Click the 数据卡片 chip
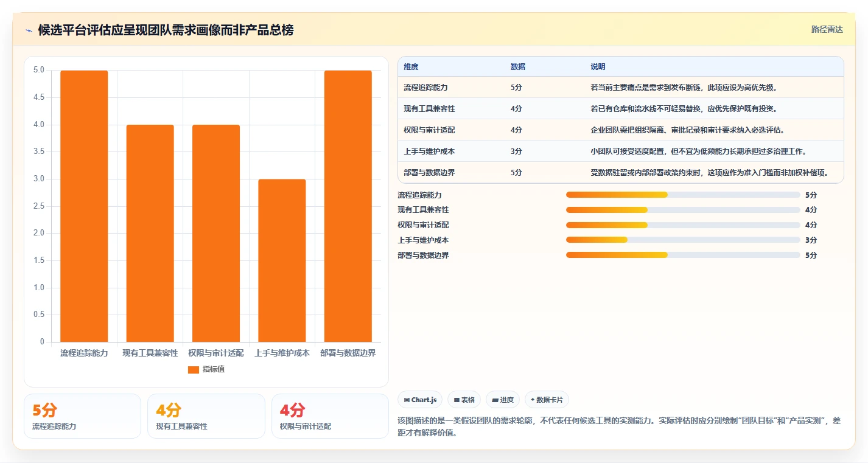The image size is (868, 463). pyautogui.click(x=547, y=400)
